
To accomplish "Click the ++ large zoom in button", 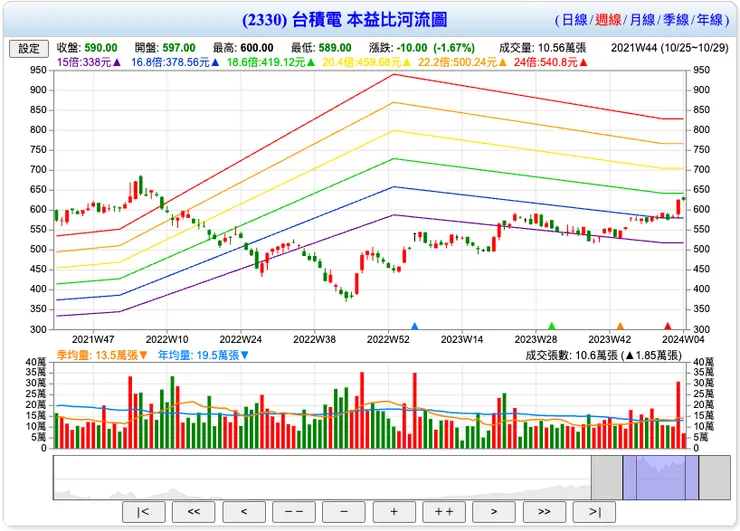I will coord(444,512).
